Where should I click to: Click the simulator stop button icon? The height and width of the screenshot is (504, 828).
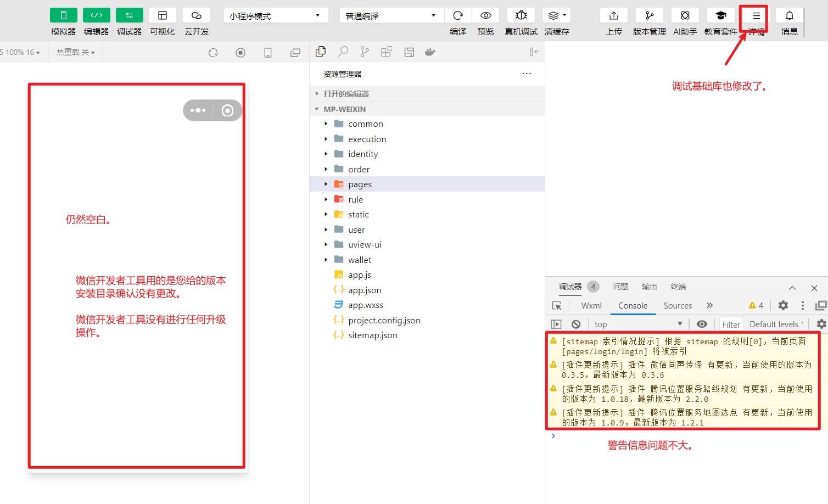[x=240, y=53]
